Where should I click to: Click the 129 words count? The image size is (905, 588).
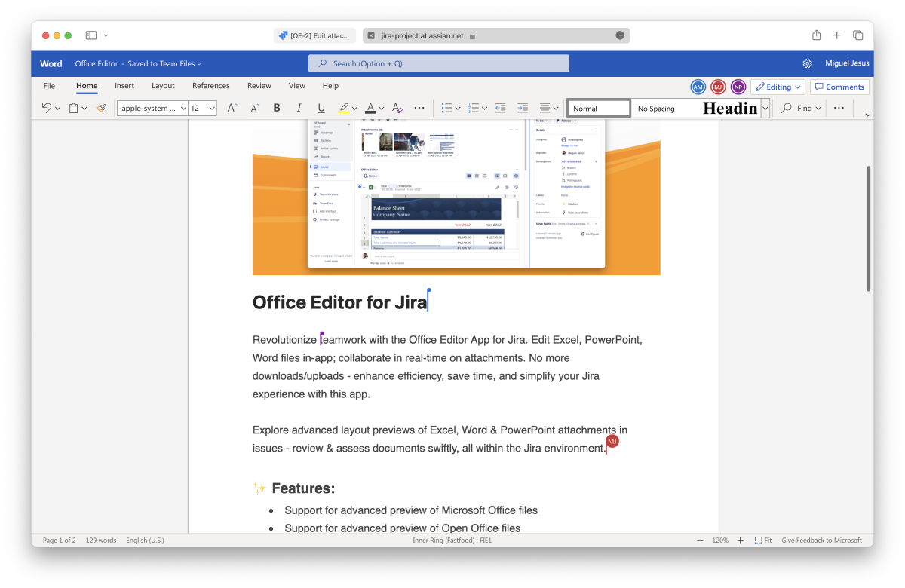[101, 541]
